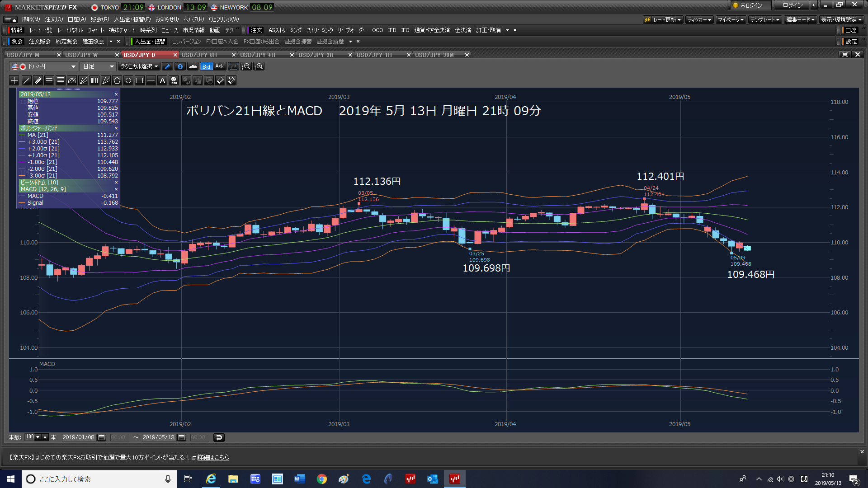Select the Fibonacci arc tool
Image resolution: width=868 pixels, height=488 pixels.
point(72,81)
